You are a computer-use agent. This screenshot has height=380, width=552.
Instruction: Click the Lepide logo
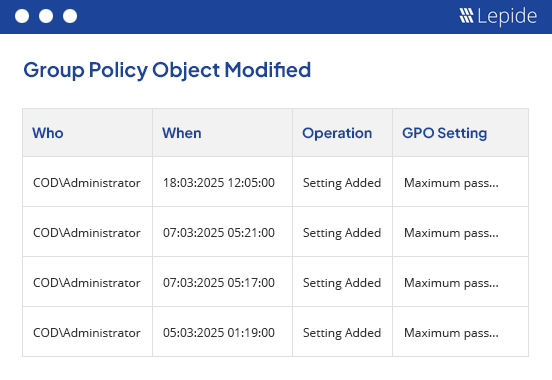498,16
